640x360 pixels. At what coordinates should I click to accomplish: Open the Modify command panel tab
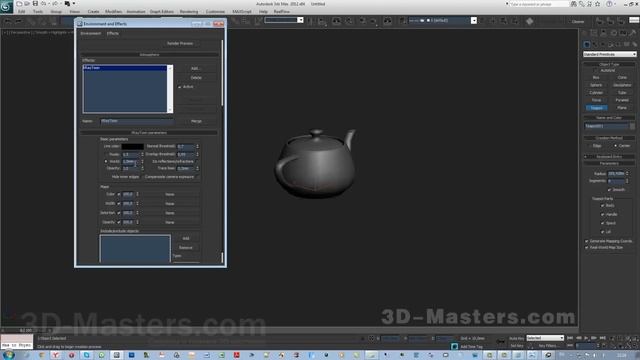point(594,33)
